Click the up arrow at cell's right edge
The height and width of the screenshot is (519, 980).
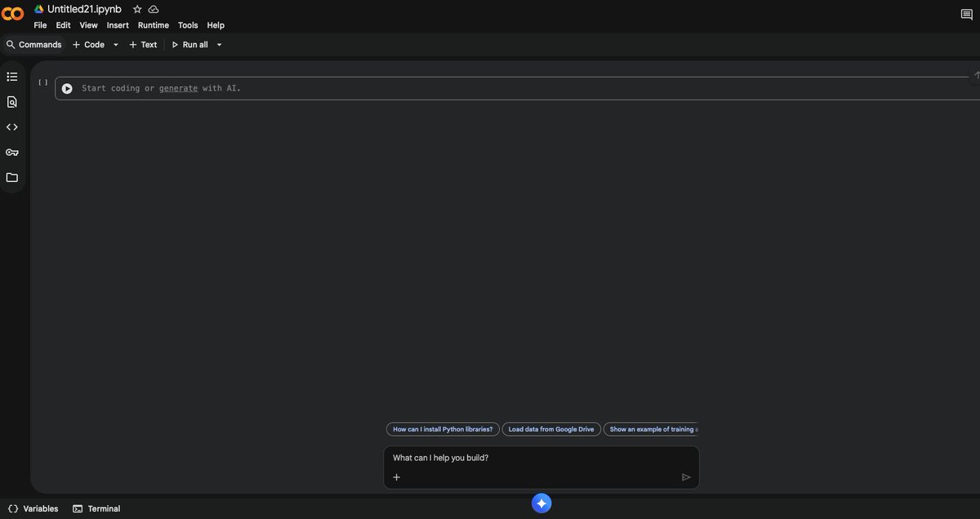(977, 75)
